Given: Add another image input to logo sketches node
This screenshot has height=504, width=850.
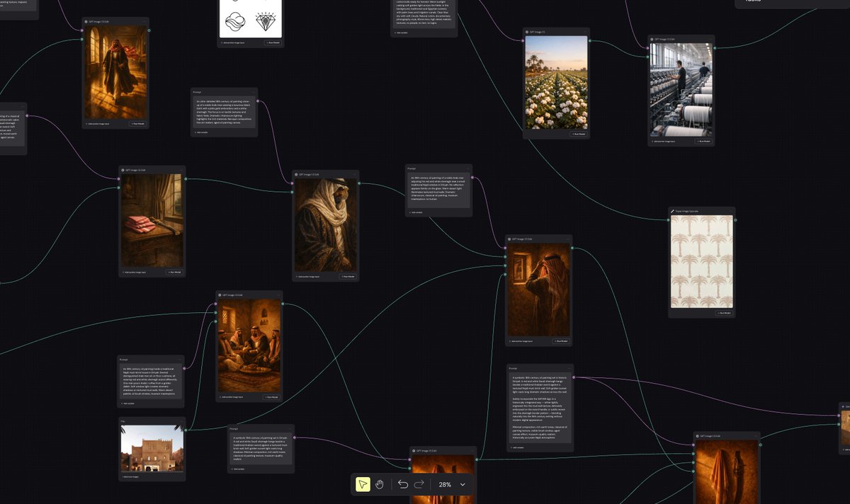Looking at the screenshot, I should click(x=234, y=42).
